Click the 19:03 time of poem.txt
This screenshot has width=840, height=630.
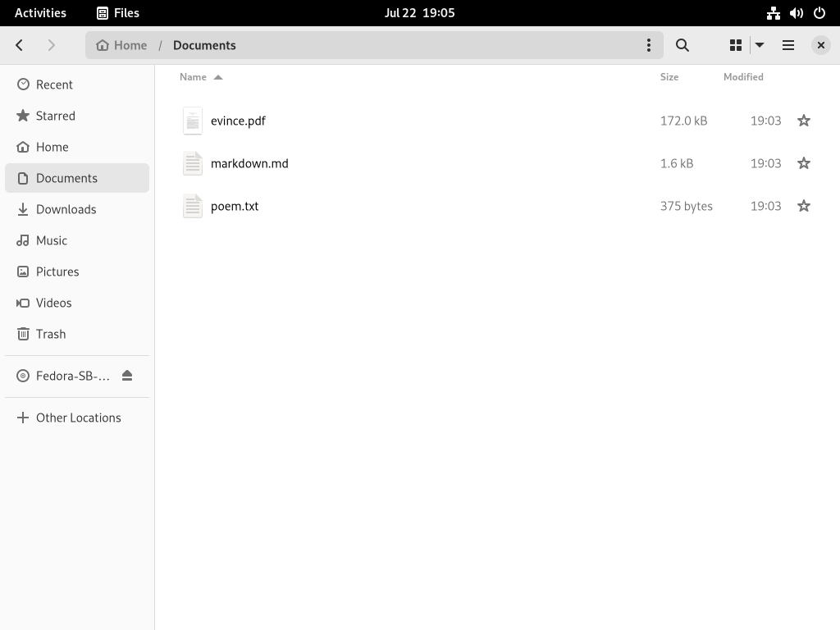[x=765, y=206]
